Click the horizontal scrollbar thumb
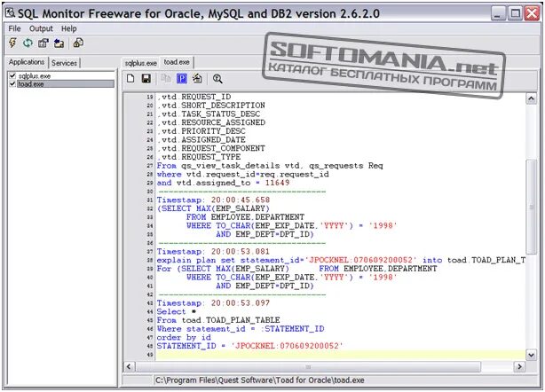Image resolution: width=545 pixels, height=392 pixels. (308, 366)
